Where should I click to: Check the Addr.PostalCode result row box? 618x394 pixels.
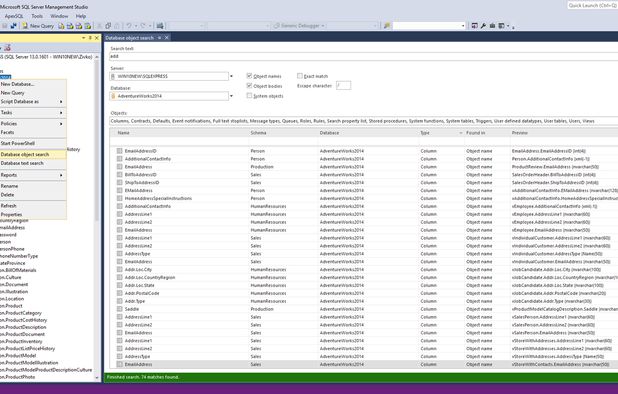pos(119,293)
